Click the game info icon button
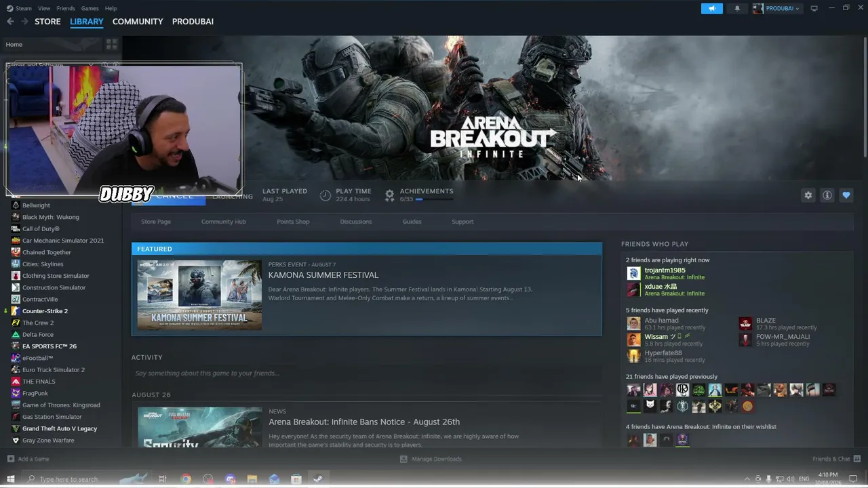The image size is (868, 488). point(827,195)
